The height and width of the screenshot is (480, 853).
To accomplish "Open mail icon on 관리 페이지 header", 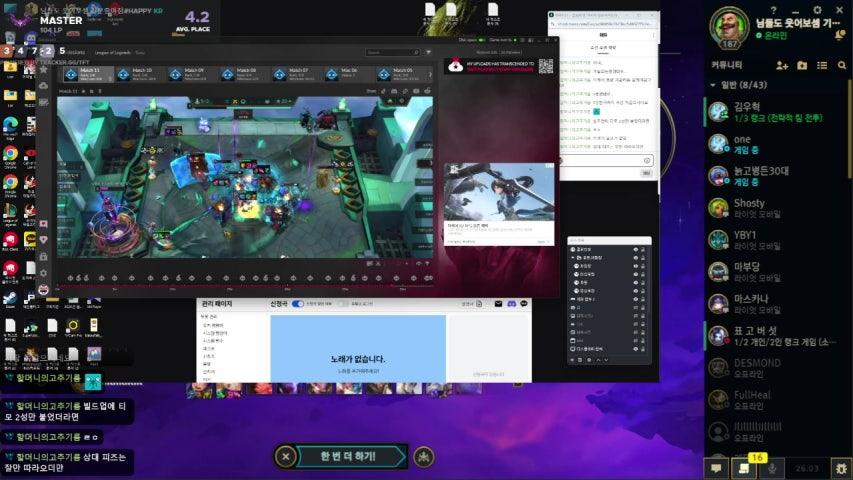I will coord(498,304).
